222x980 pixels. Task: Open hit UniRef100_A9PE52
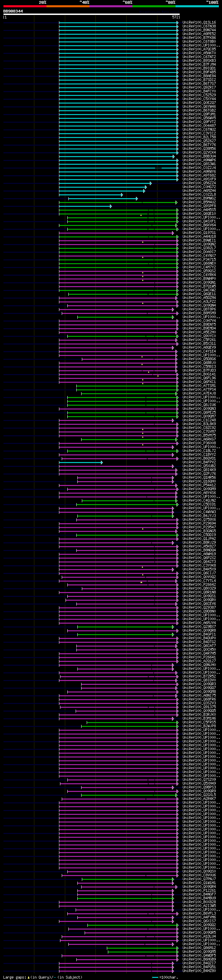point(199,34)
